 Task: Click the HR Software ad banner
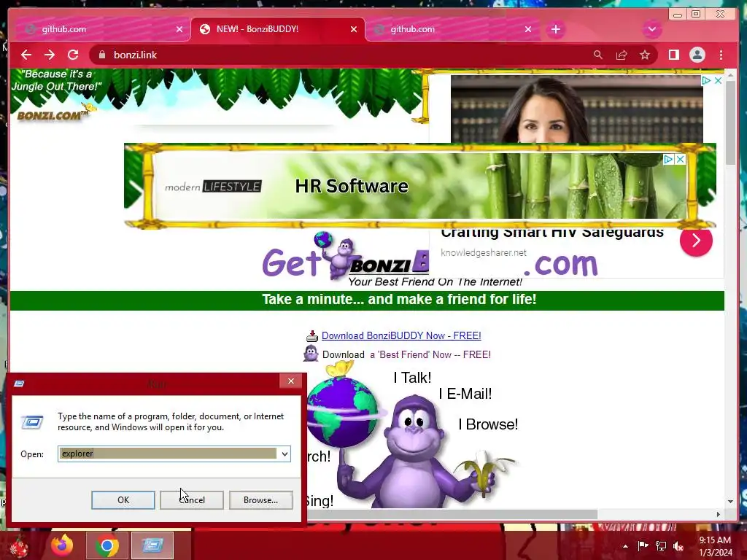(x=419, y=186)
